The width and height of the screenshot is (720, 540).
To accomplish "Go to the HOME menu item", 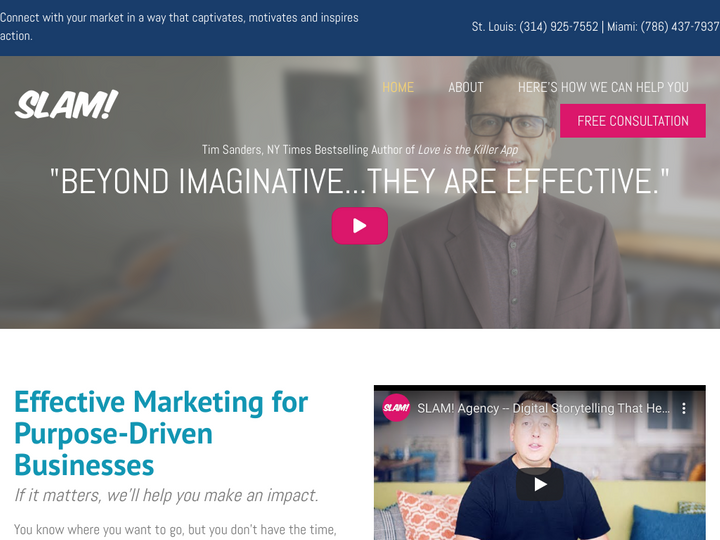I will click(398, 87).
